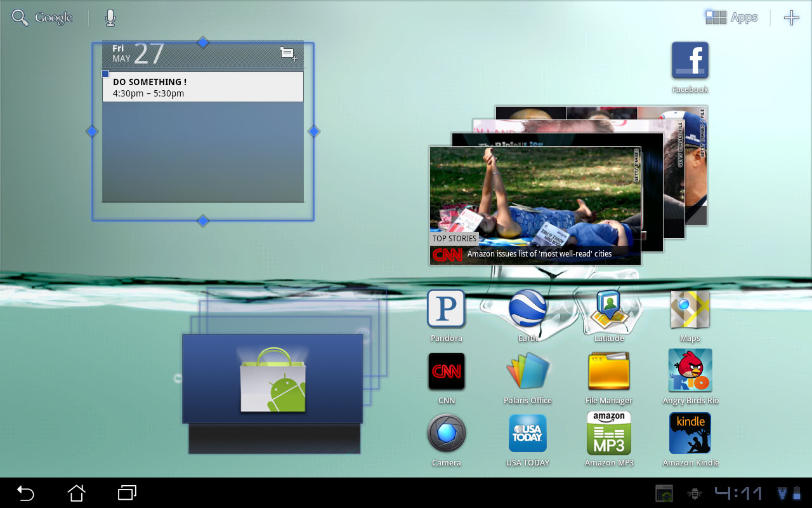Viewport: 812px width, 508px height.
Task: Open the Google Earth app
Action: [527, 309]
